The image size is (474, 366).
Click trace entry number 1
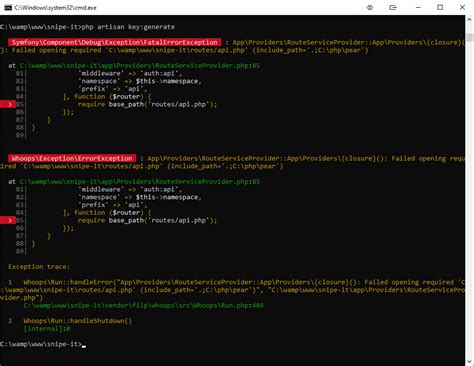10,282
